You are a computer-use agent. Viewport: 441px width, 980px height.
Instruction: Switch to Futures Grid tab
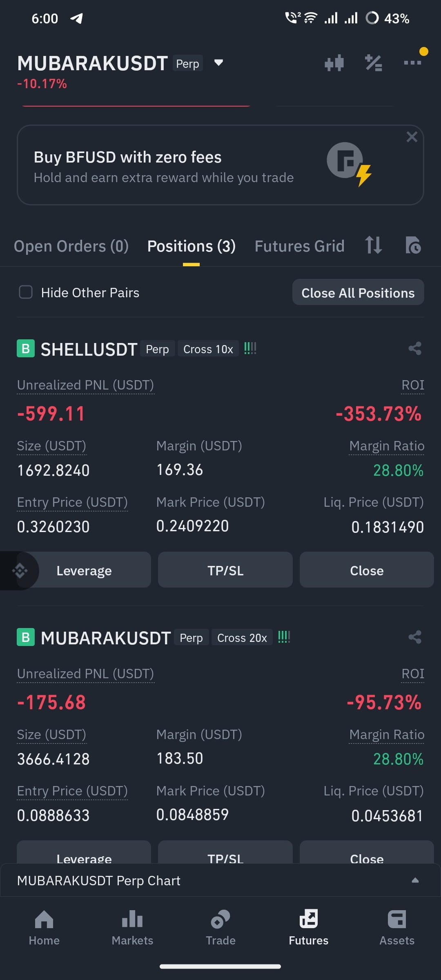point(300,246)
